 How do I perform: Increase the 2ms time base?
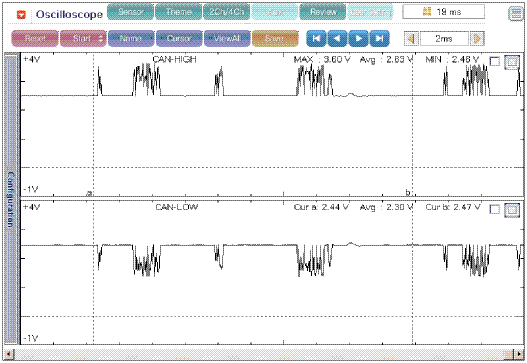pos(477,39)
